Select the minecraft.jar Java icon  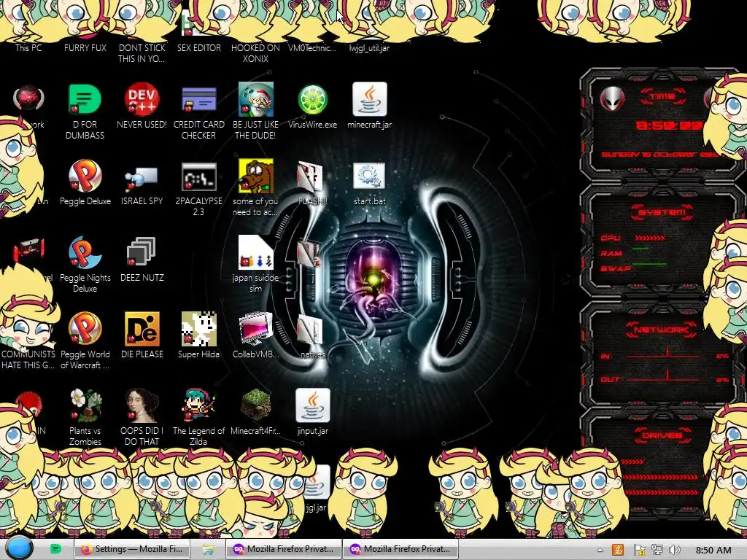coord(370,99)
